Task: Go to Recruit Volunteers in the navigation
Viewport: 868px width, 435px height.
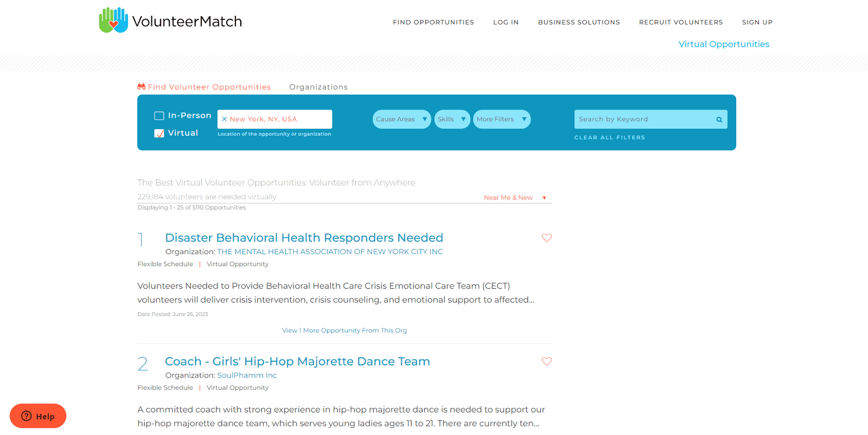Action: (x=681, y=22)
